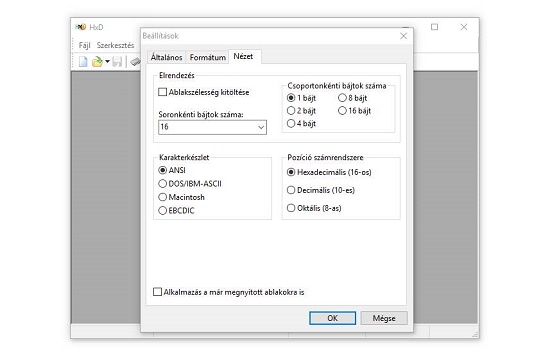Switch to the Formátum tab
Screen dimensions: 550x362
(x=207, y=57)
